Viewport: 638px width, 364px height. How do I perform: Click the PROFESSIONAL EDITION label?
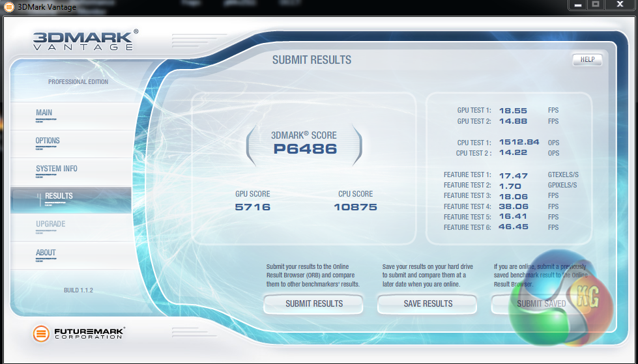pos(78,82)
